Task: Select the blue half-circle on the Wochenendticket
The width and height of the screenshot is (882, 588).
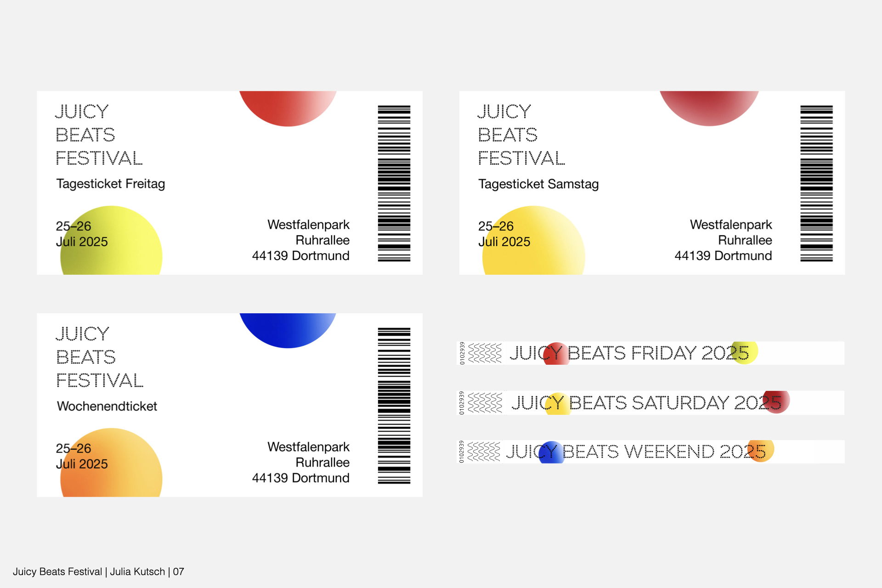Action: click(x=288, y=331)
